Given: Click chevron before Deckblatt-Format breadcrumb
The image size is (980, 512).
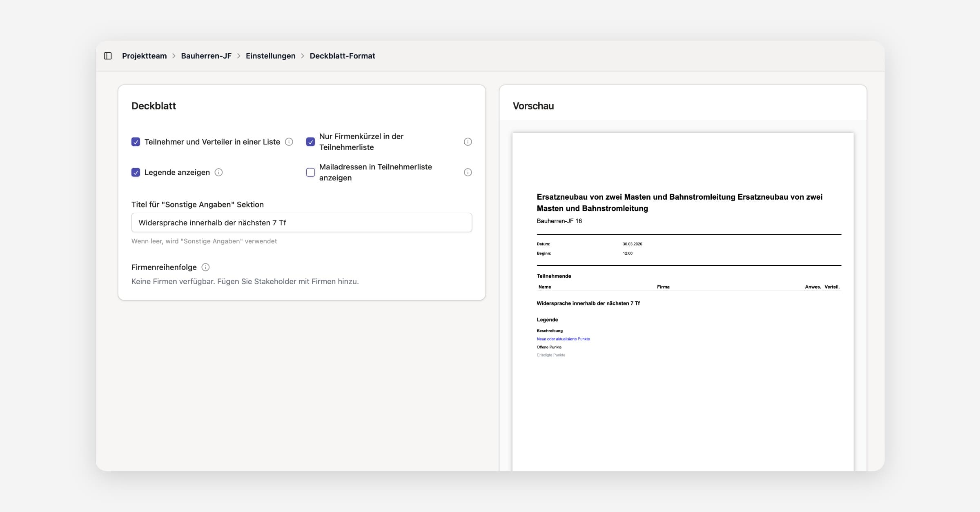Looking at the screenshot, I should [303, 56].
